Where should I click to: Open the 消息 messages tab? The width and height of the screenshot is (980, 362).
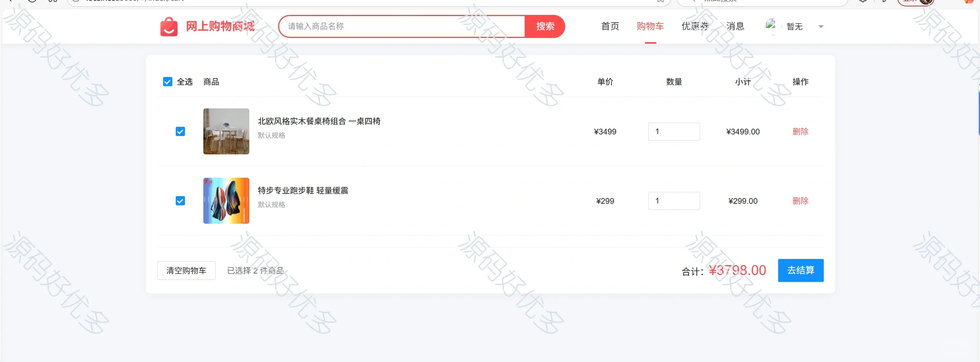coord(735,26)
